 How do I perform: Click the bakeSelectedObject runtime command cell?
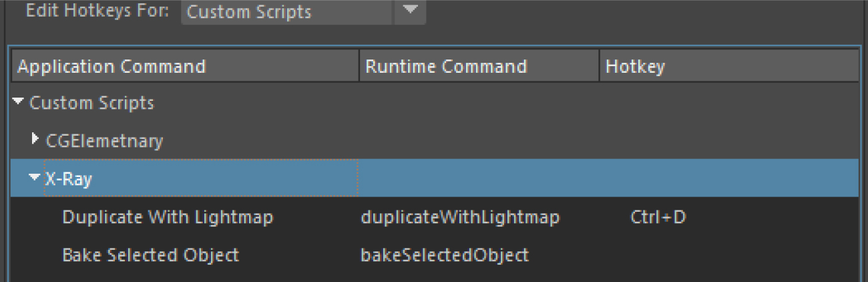pos(445,255)
